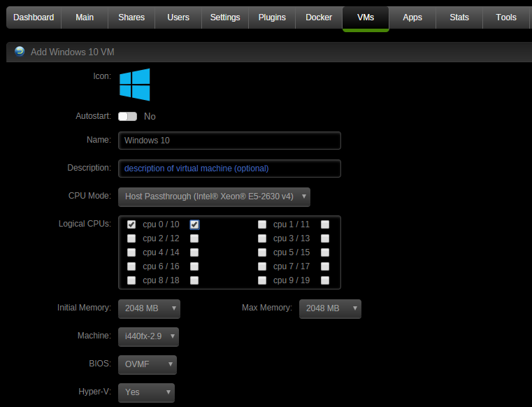Image resolution: width=532 pixels, height=407 pixels.
Task: Click the Name field containing Windows 10
Action: [229, 141]
